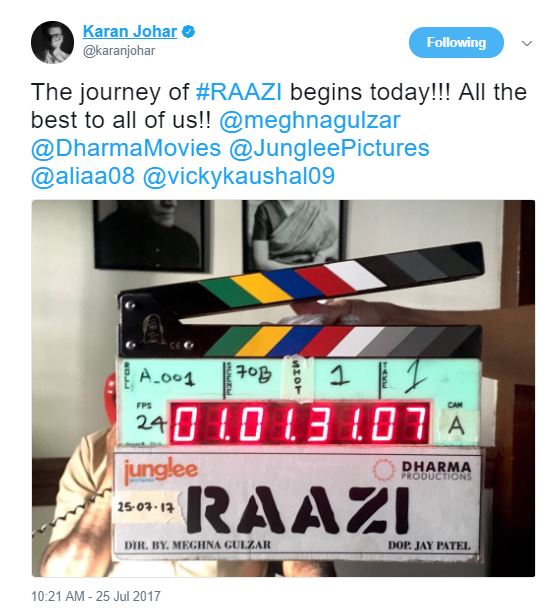This screenshot has height=612, width=560.
Task: Open the Karan Johar name link
Action: click(x=130, y=32)
